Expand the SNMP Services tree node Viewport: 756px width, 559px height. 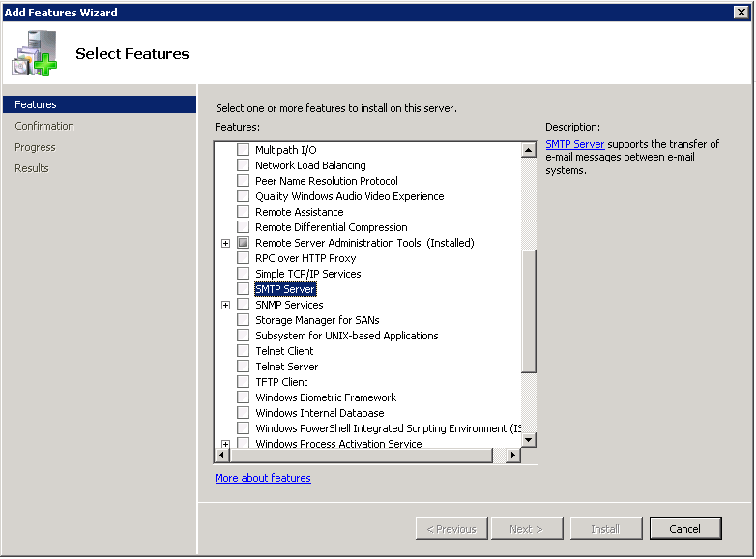point(225,305)
